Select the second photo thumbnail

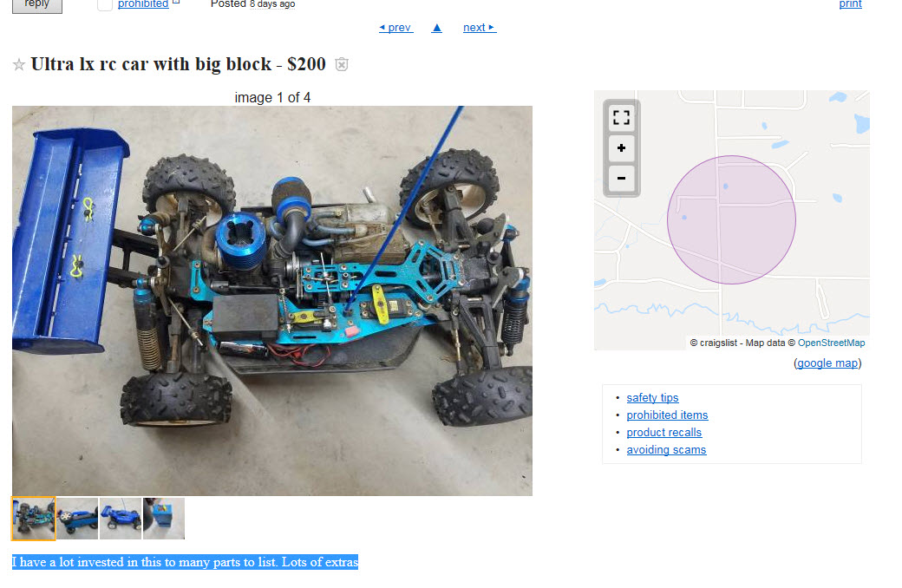pyautogui.click(x=77, y=519)
